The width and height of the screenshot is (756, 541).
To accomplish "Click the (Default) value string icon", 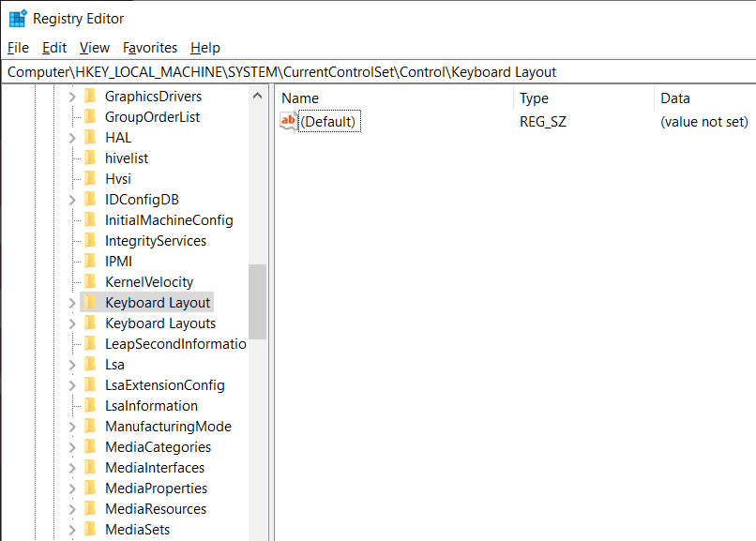I will [x=288, y=121].
